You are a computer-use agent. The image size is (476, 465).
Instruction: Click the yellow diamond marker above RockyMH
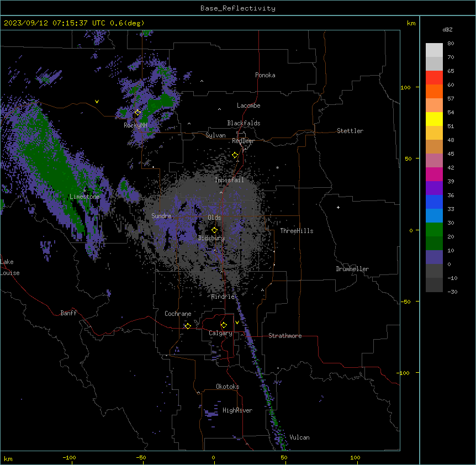pyautogui.click(x=137, y=113)
